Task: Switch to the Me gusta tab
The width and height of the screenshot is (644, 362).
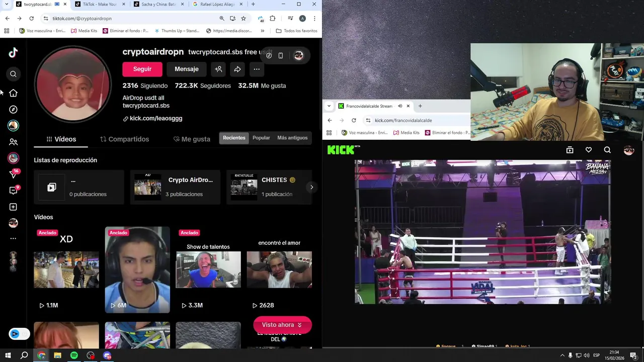Action: pyautogui.click(x=192, y=139)
